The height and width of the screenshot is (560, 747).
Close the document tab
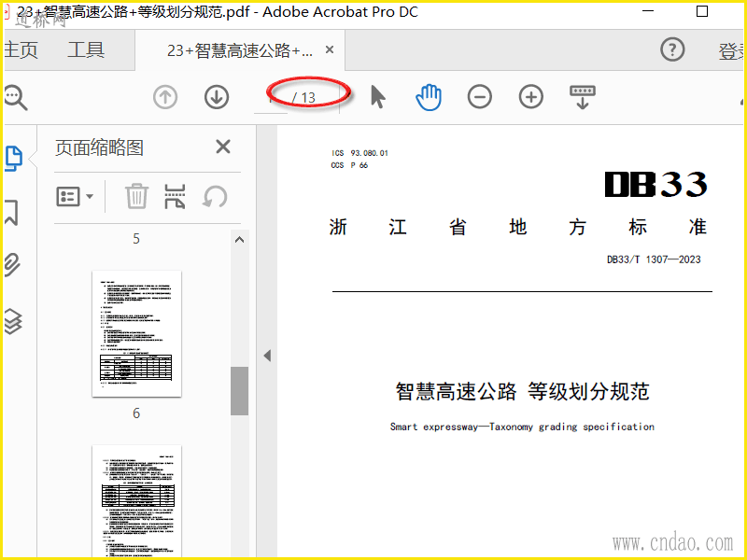(x=330, y=49)
